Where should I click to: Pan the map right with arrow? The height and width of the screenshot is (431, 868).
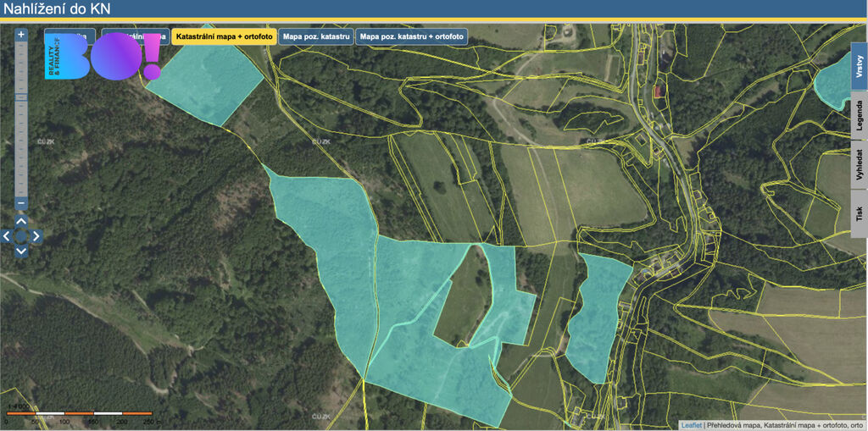pos(37,236)
